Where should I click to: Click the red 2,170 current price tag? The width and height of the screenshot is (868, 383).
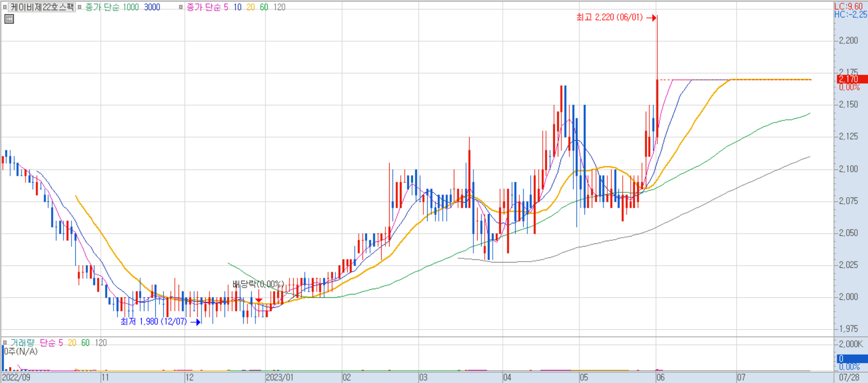point(851,79)
